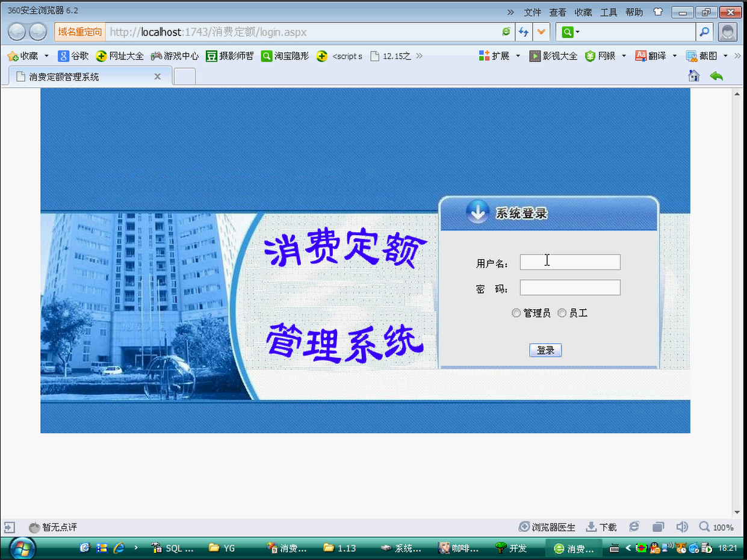747x560 pixels.
Task: Click the green IE-mode icon in address bar
Action: tap(506, 32)
